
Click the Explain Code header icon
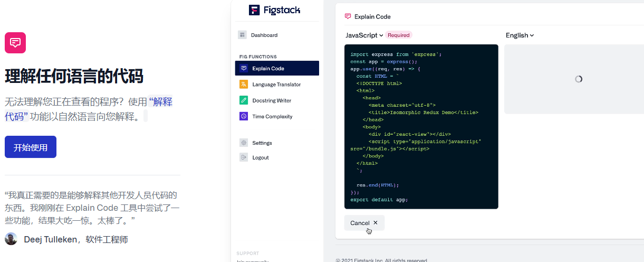pyautogui.click(x=348, y=16)
